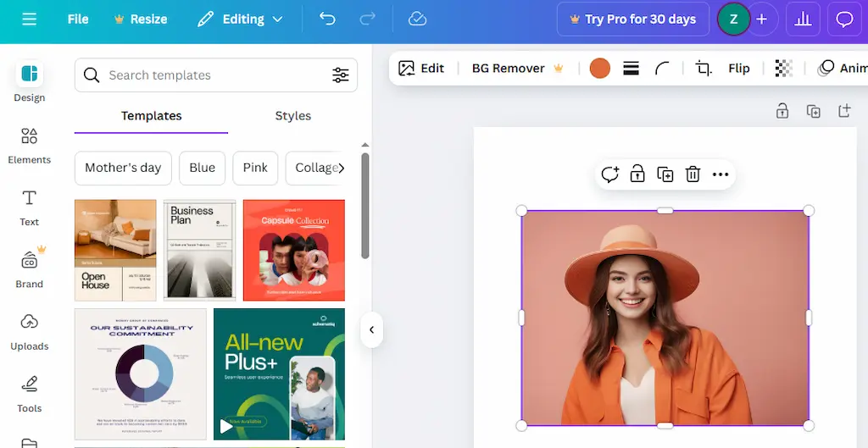The image size is (868, 448).
Task: Open the Brand sidebar panel
Action: point(30,269)
